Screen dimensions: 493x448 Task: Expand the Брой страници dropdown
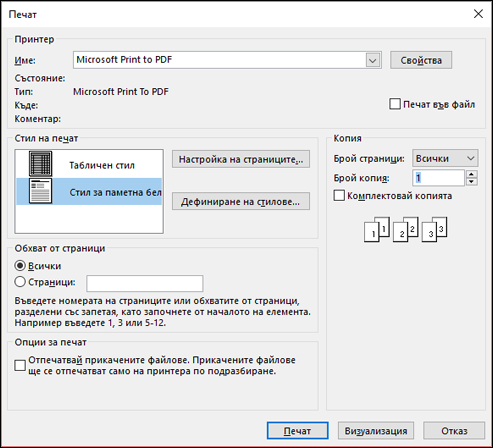[445, 158]
